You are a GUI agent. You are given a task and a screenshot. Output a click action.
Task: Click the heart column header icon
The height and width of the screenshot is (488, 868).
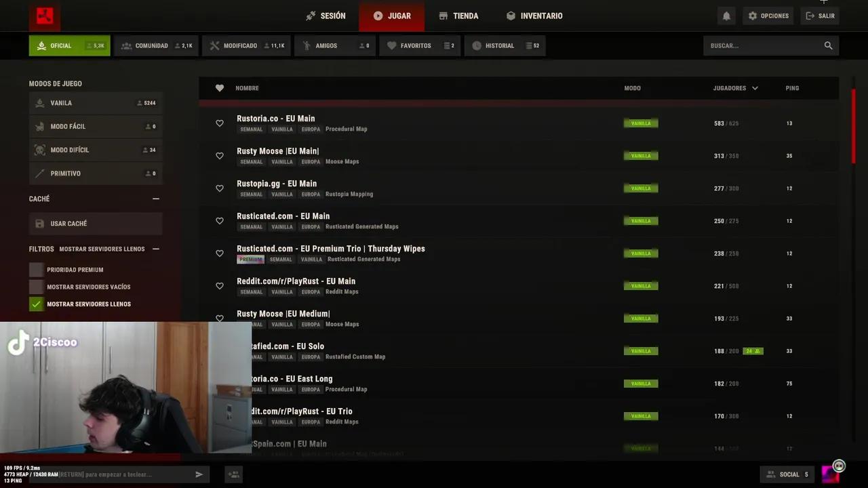click(x=220, y=88)
